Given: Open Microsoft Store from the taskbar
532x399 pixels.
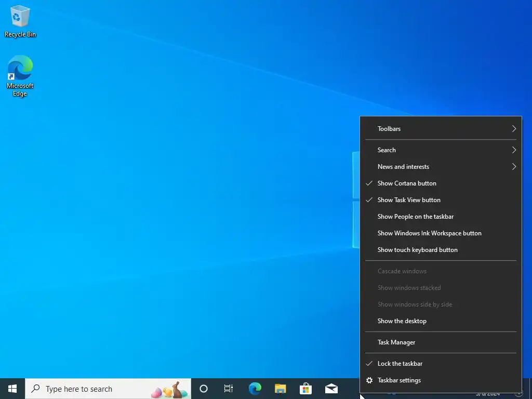Looking at the screenshot, I should [x=305, y=389].
